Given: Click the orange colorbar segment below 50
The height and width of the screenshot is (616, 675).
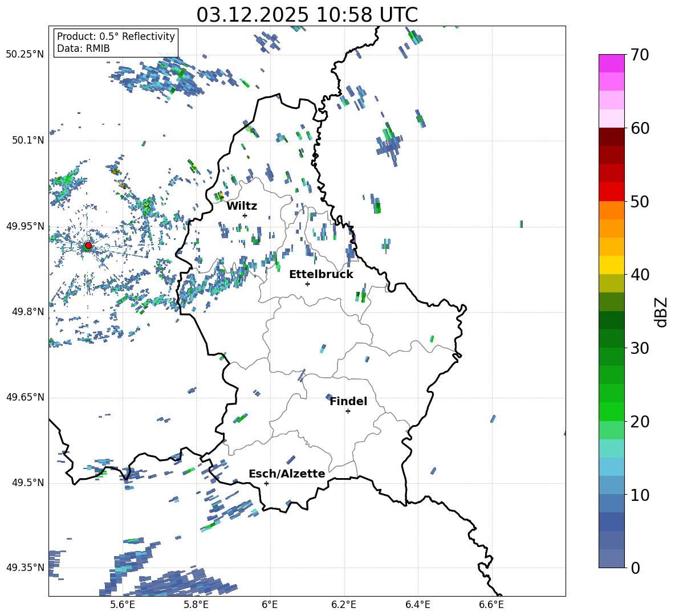Looking at the screenshot, I should tap(611, 210).
